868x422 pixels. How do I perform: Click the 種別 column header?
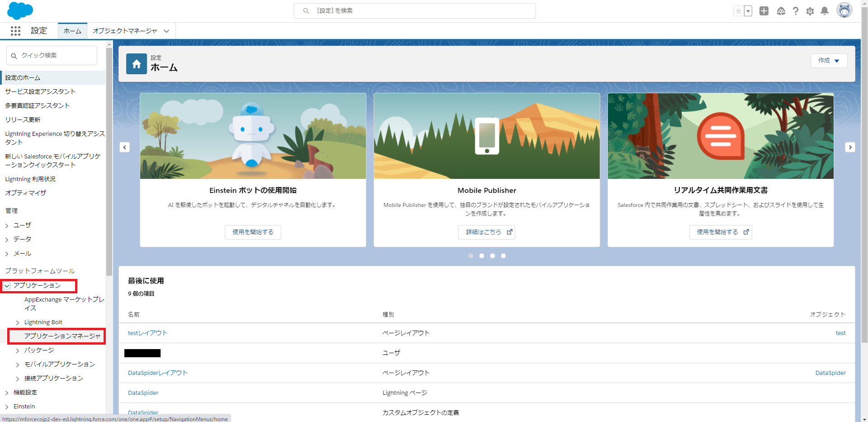pos(388,314)
